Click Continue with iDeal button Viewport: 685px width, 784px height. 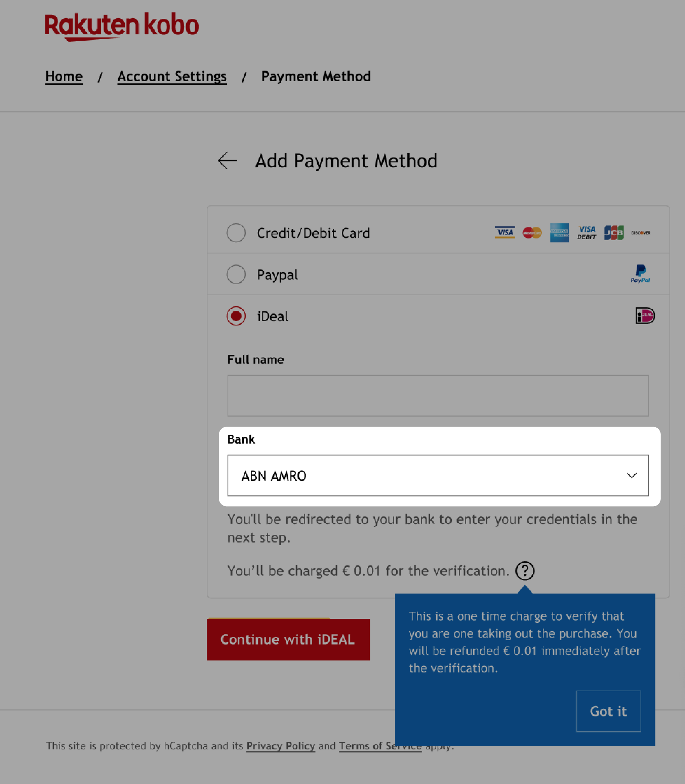(287, 639)
